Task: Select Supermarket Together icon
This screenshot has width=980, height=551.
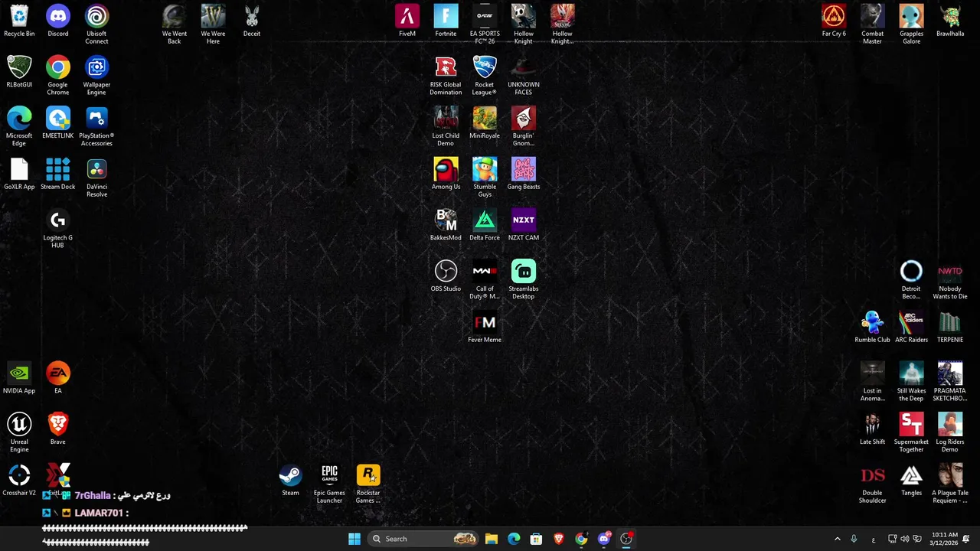Action: [x=911, y=433]
